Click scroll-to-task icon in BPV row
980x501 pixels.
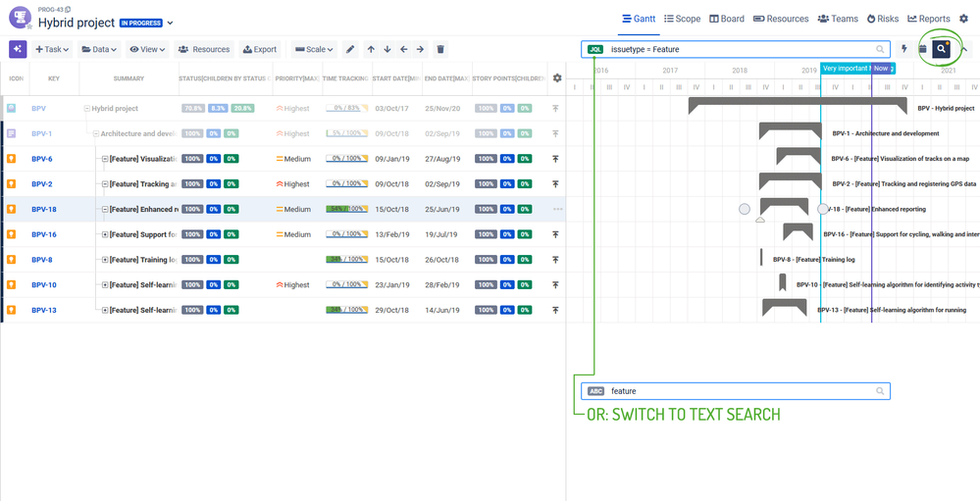pyautogui.click(x=555, y=109)
